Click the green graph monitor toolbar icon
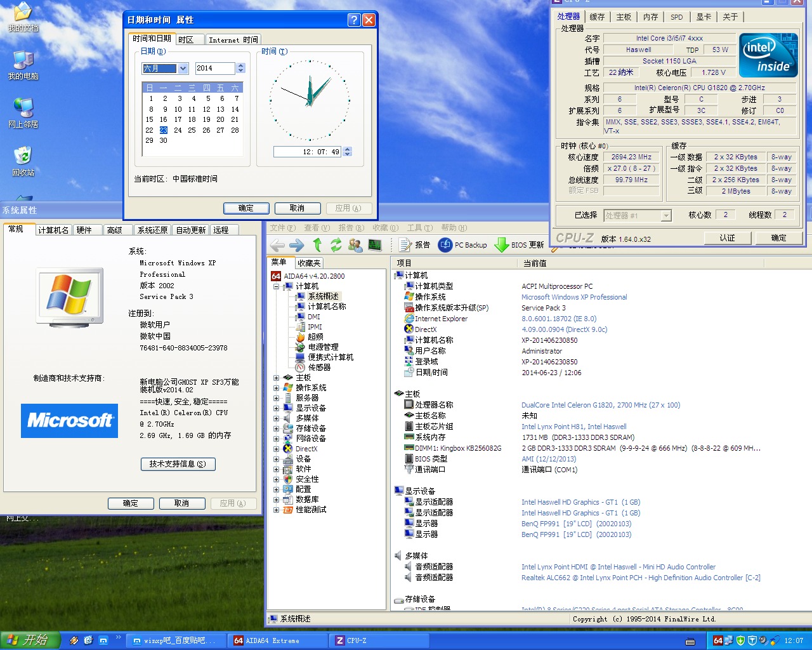This screenshot has width=812, height=650. tap(375, 245)
